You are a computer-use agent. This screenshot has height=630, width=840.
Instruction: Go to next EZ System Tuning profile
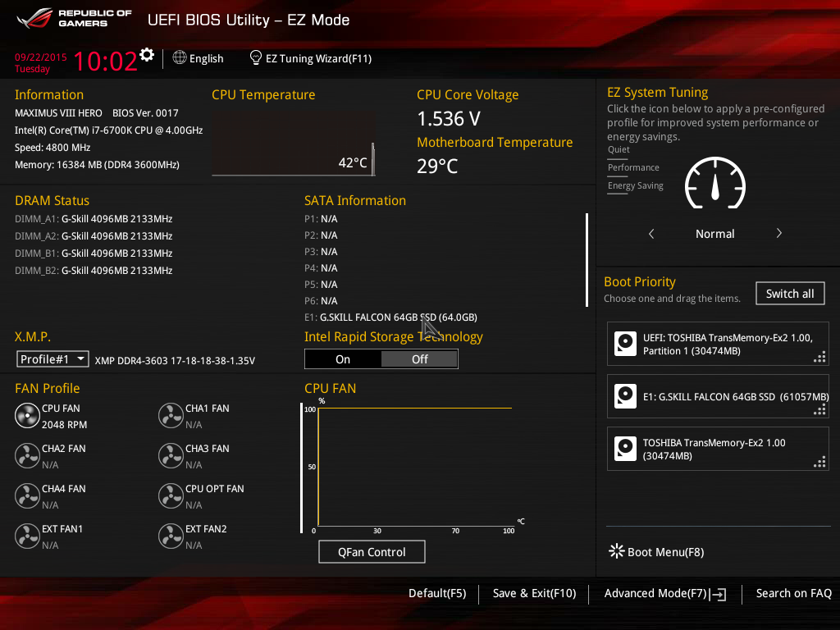coord(779,234)
